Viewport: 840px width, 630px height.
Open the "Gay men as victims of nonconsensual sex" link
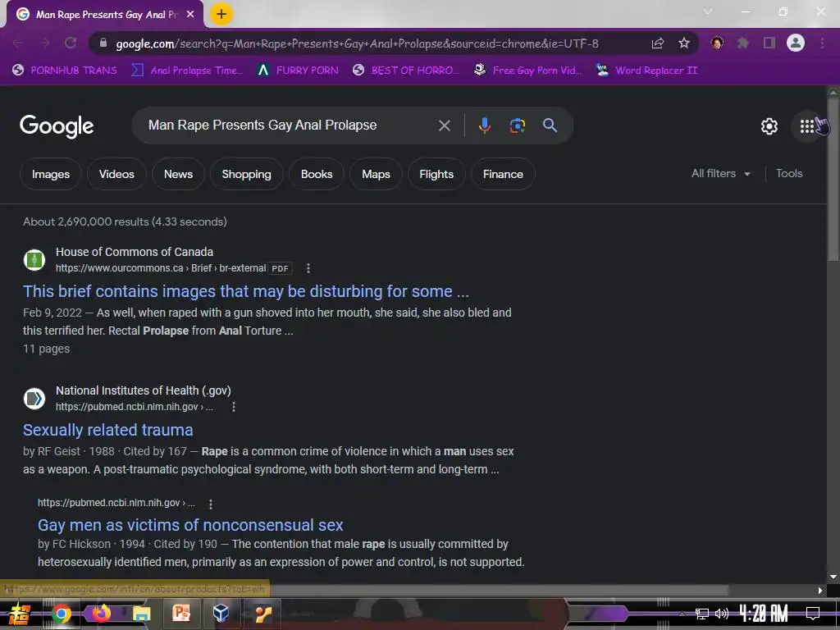pos(190,525)
